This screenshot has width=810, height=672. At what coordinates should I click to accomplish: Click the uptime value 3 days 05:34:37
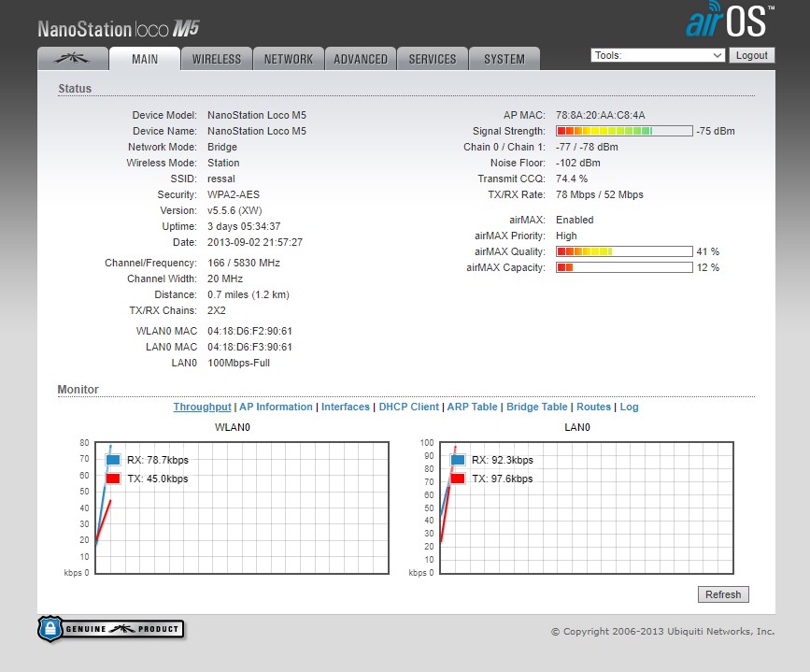tap(244, 226)
